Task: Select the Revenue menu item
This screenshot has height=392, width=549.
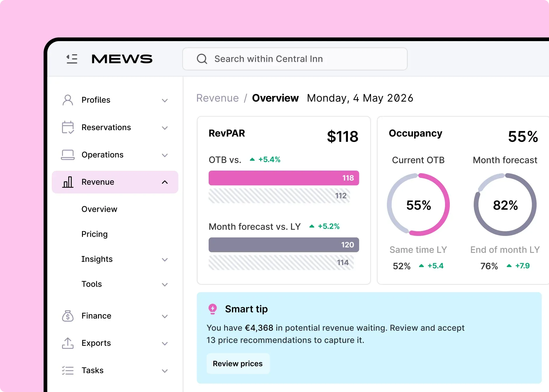Action: pos(115,182)
